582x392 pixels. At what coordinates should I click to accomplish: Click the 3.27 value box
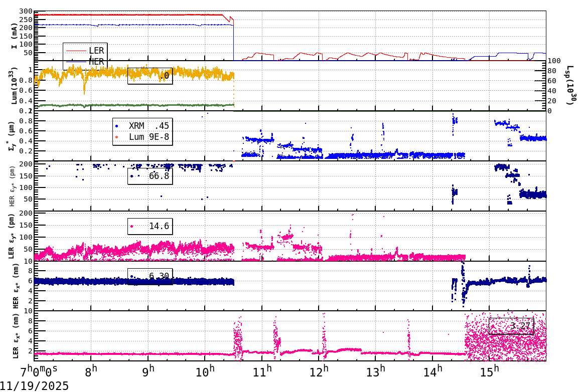click(x=511, y=326)
